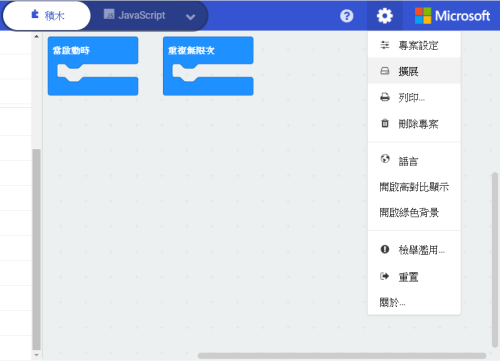Choose 重置 reset option
This screenshot has width=500, height=362.
pyautogui.click(x=414, y=276)
